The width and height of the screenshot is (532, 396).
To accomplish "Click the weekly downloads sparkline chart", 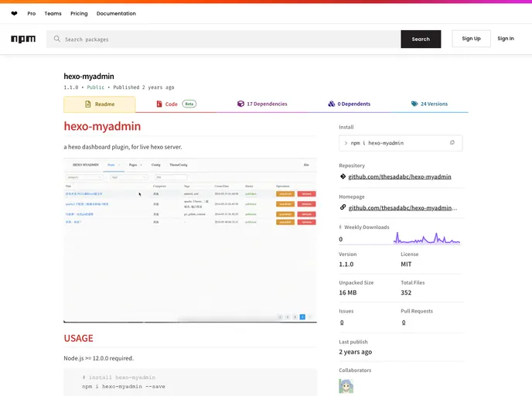I will pyautogui.click(x=427, y=238).
